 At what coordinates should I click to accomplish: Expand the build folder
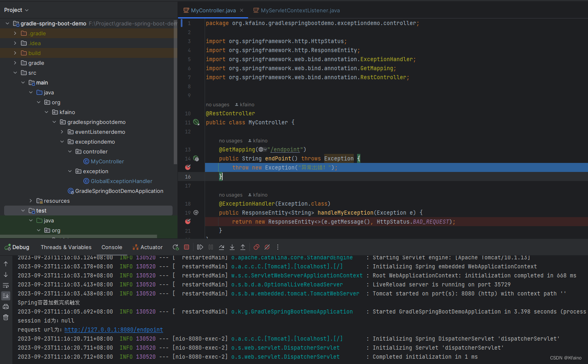click(x=15, y=53)
